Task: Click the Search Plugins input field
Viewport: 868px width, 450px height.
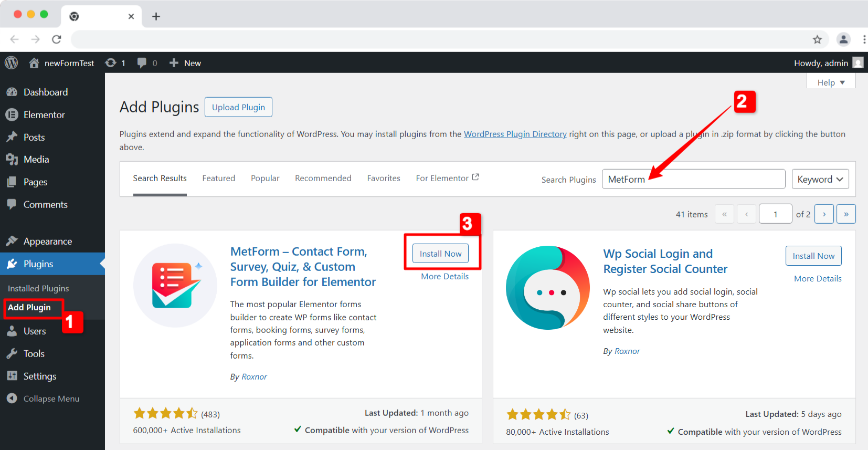Action: coord(693,179)
